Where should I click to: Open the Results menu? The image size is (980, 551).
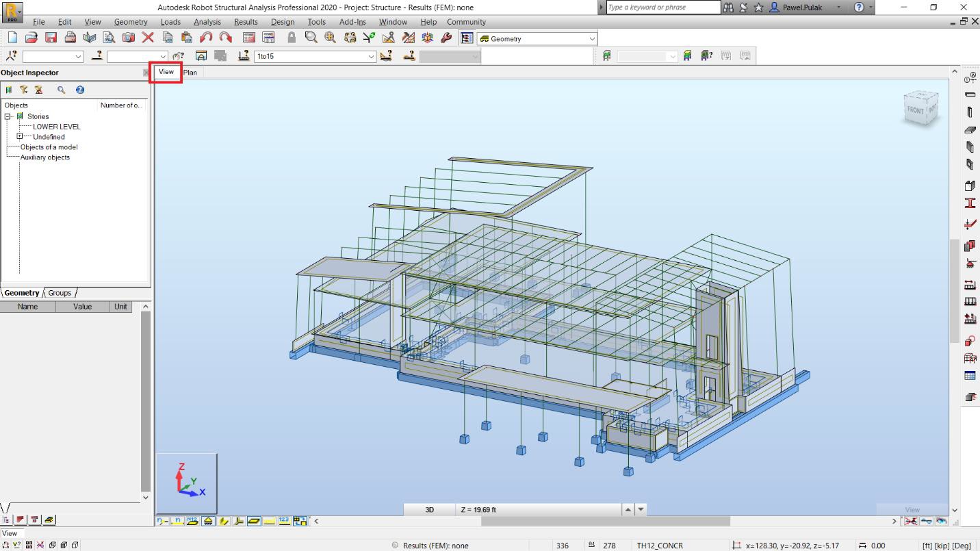[x=246, y=22]
